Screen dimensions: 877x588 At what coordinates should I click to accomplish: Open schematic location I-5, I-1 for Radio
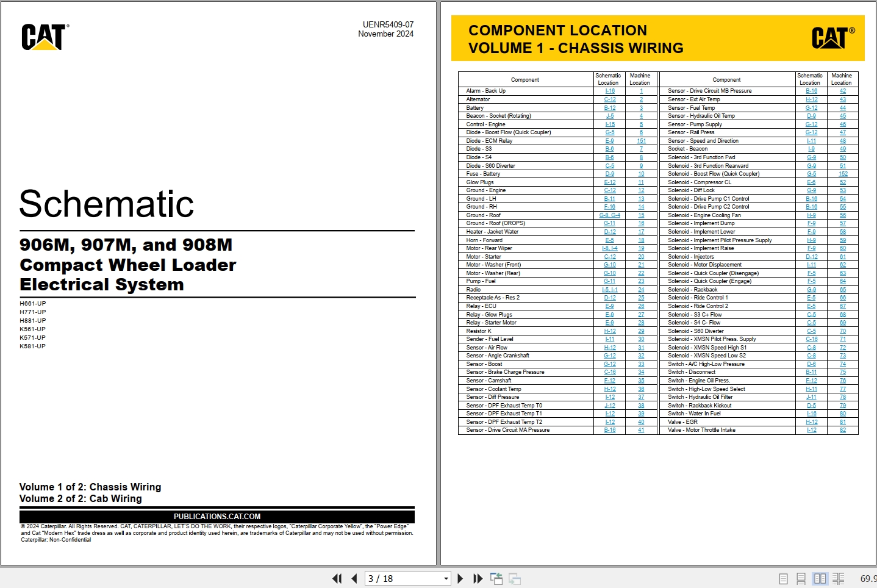click(x=610, y=290)
